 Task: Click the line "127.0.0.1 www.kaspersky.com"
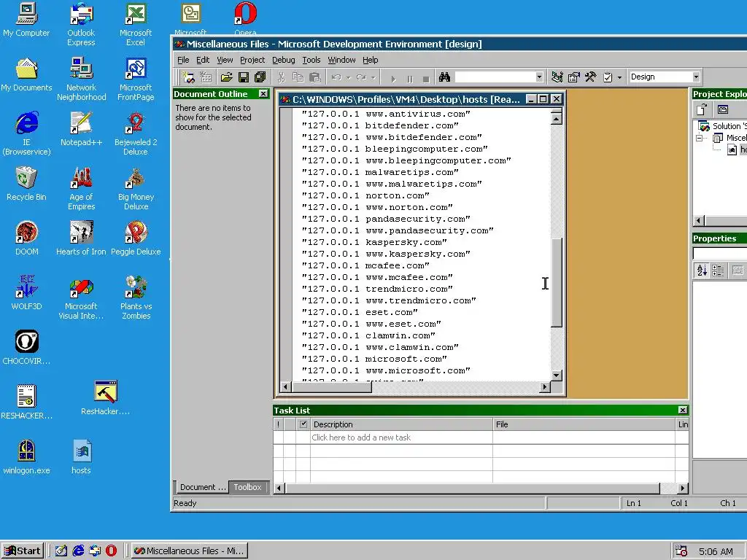(x=386, y=254)
